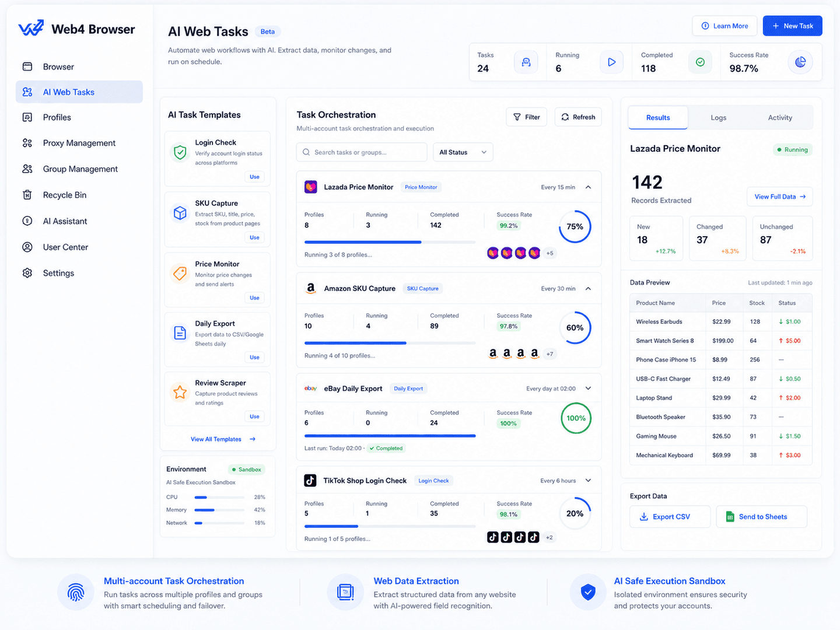Image resolution: width=840 pixels, height=630 pixels.
Task: Click the AI Assistant sidebar icon
Action: (x=27, y=220)
